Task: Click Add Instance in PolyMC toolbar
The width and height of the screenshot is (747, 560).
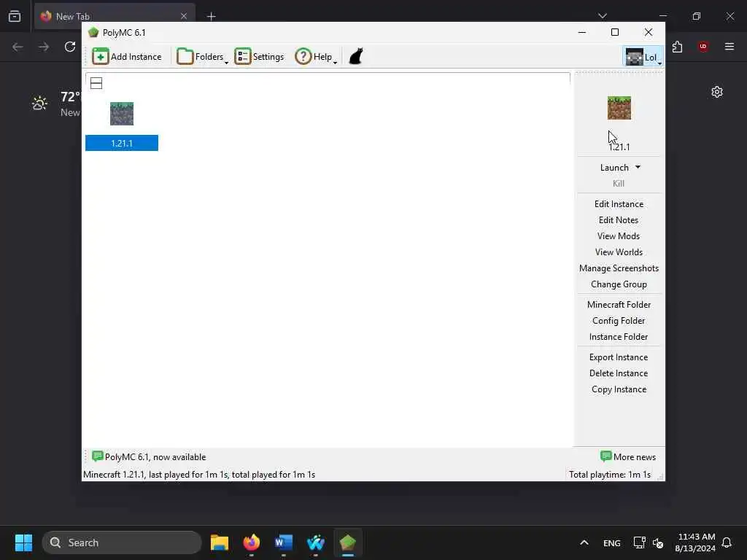Action: point(127,57)
